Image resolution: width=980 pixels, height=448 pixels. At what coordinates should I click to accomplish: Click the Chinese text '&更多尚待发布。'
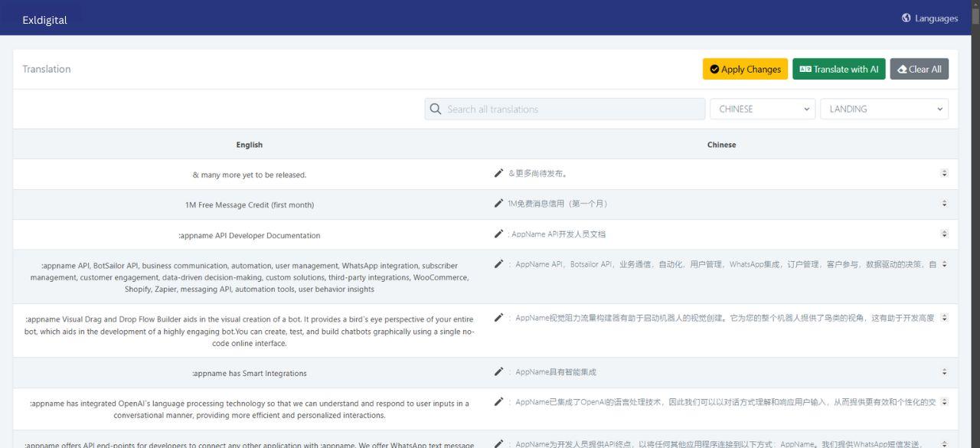tap(538, 173)
